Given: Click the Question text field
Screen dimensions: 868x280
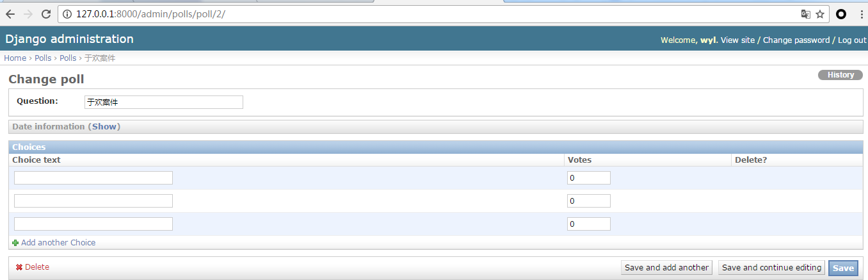Looking at the screenshot, I should [x=164, y=102].
